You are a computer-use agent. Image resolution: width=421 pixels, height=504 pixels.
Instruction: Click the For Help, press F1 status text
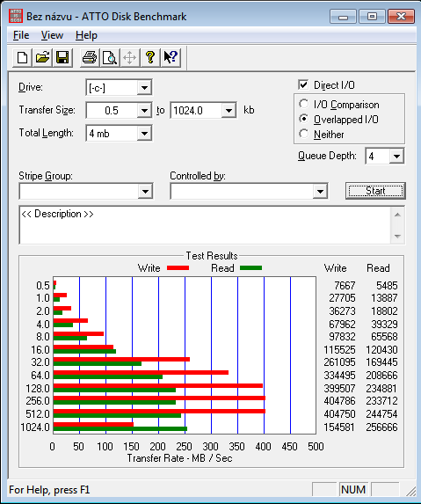pos(49,490)
